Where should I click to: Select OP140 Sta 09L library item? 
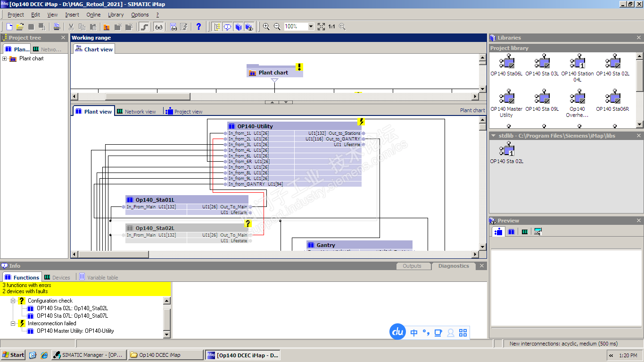[x=542, y=100]
